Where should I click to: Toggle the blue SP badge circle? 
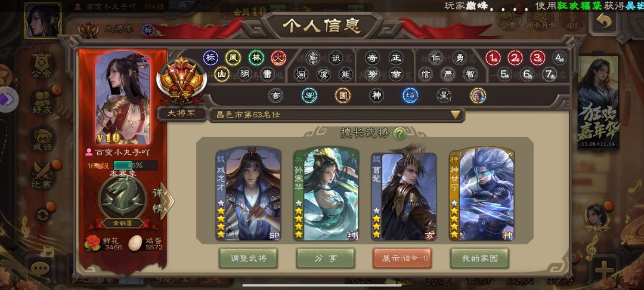coord(309,95)
